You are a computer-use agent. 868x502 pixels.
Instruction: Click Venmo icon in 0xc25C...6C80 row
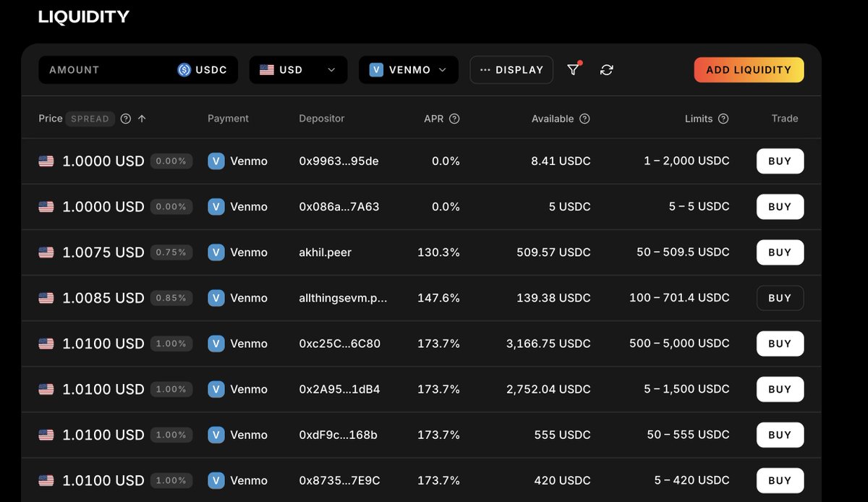click(x=216, y=343)
